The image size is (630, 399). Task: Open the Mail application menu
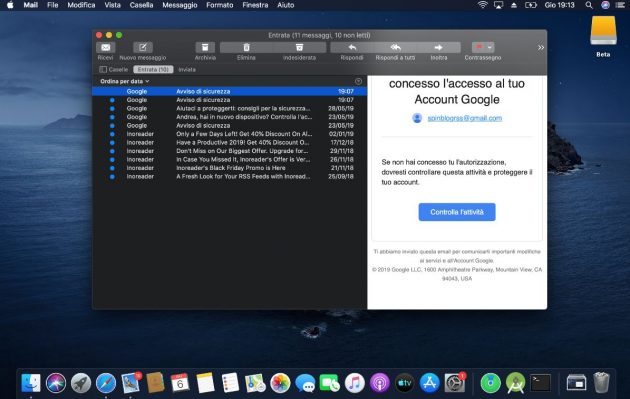click(x=31, y=5)
